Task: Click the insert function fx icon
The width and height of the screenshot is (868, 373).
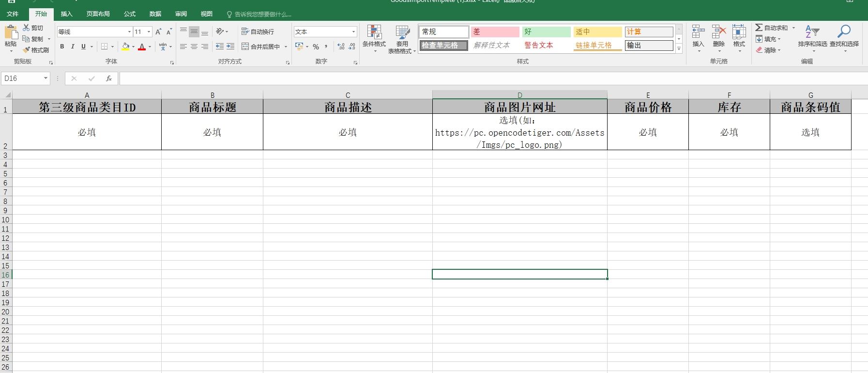Action: [109, 78]
